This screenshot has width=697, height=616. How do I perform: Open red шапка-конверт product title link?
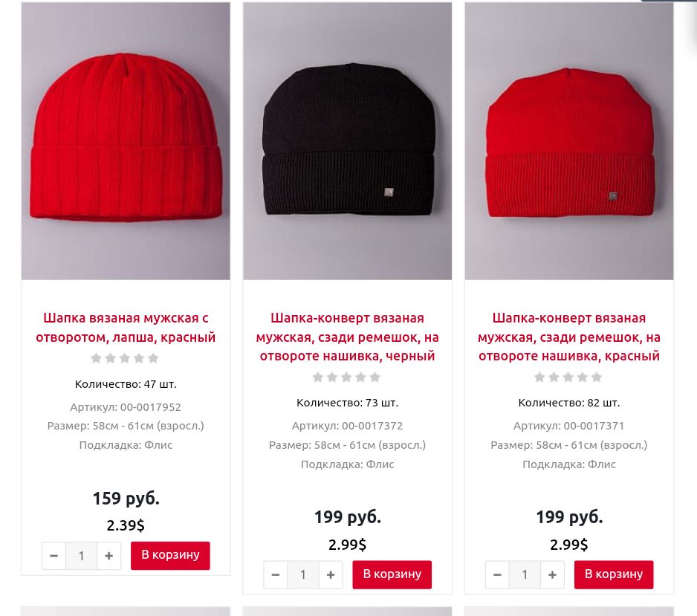(569, 337)
